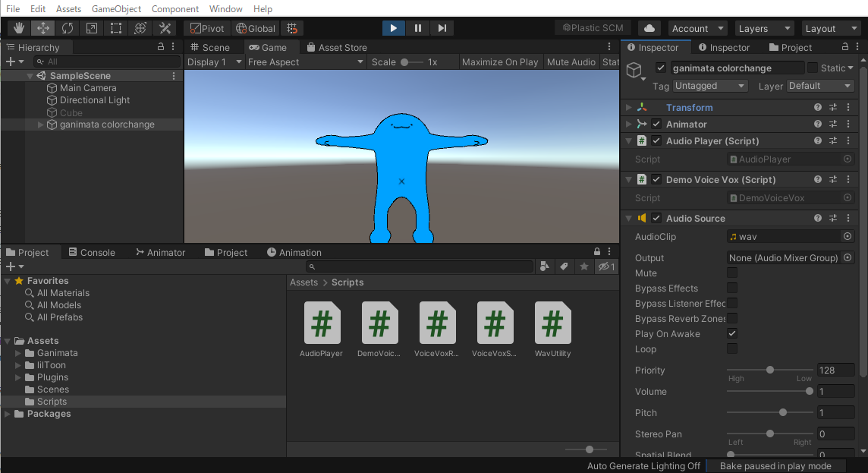The height and width of the screenshot is (473, 868).
Task: Toggle Pivot handle position mode
Action: (205, 28)
